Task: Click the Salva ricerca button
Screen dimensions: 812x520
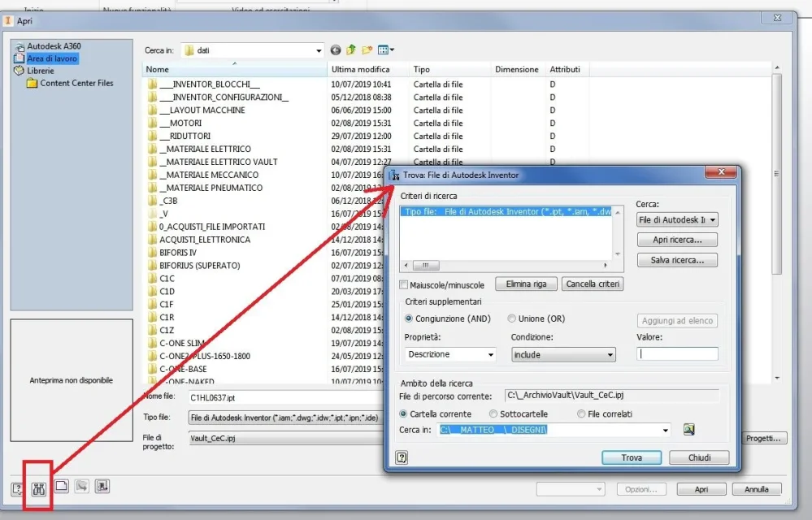Action: pos(677,260)
